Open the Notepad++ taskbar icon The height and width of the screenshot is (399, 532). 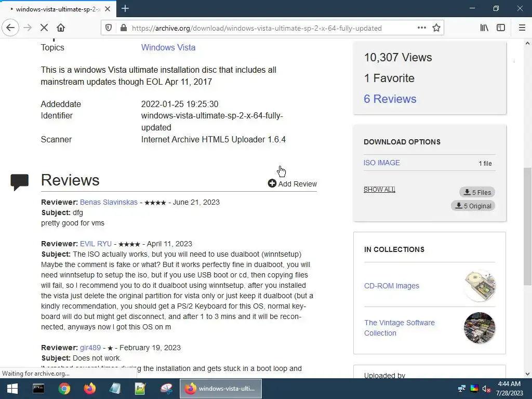click(140, 389)
